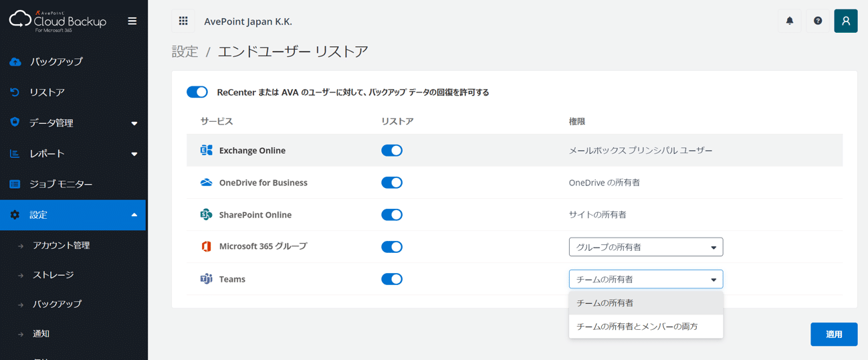Screen dimensions: 868x360
Task: Open the グループの所有者 permission dropdown
Action: click(x=646, y=247)
